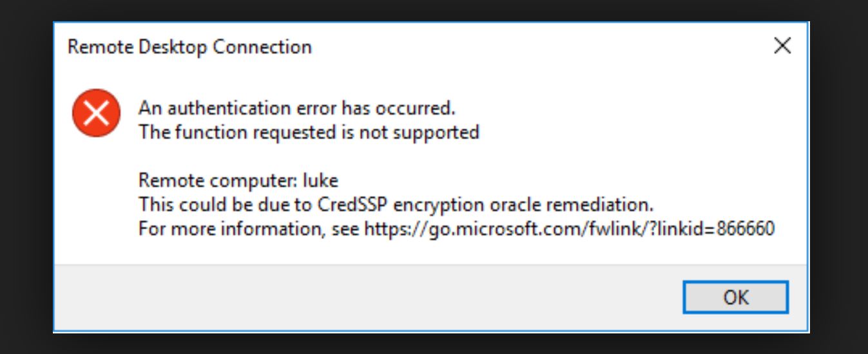The width and height of the screenshot is (868, 354).
Task: Click the blank line above 'Remote computer'
Action: point(322,156)
